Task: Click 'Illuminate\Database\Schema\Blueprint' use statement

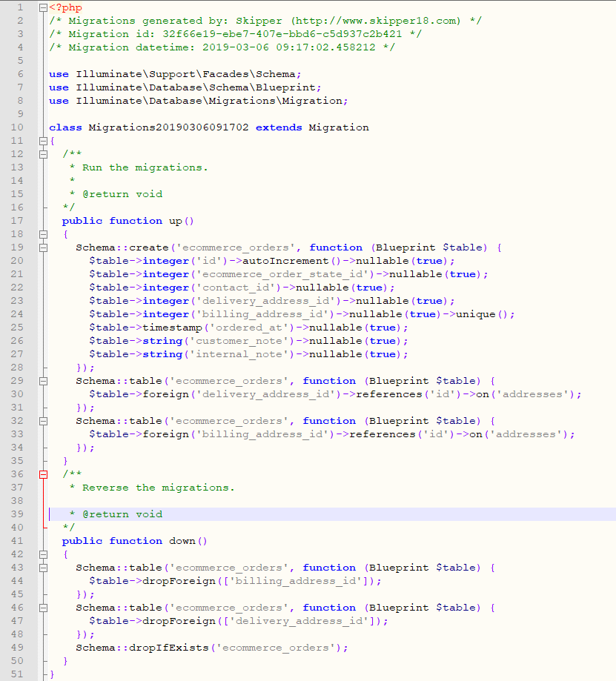Action: tap(196, 87)
